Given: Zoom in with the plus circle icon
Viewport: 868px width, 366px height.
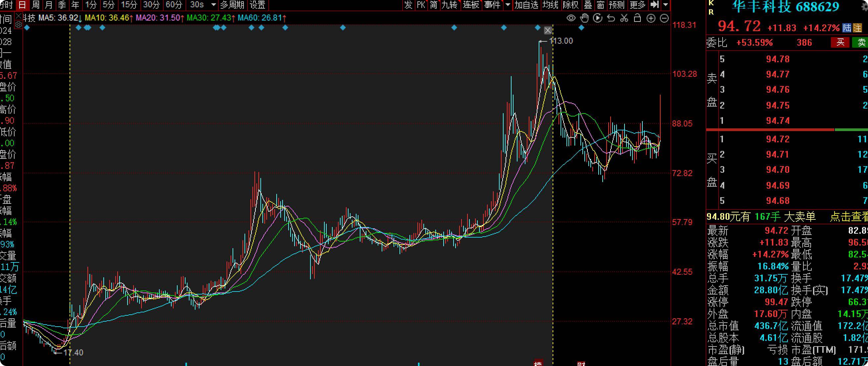Looking at the screenshot, I should (651, 18).
